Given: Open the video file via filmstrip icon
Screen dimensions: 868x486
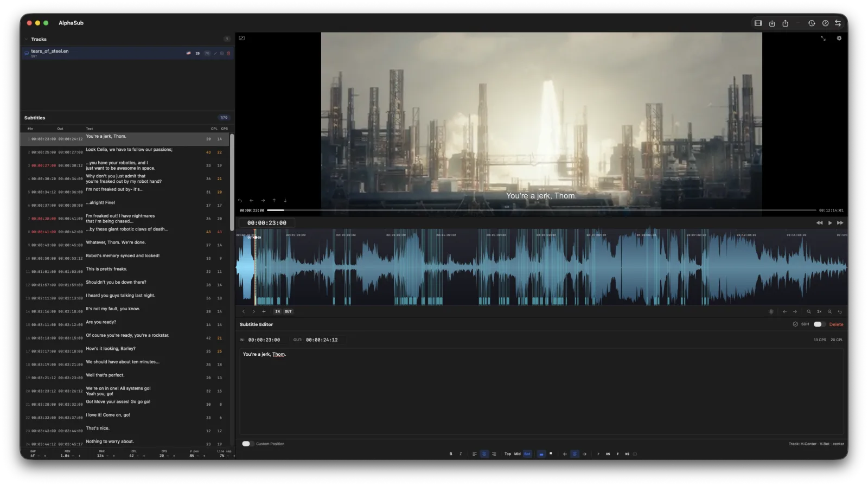Looking at the screenshot, I should click(x=758, y=23).
